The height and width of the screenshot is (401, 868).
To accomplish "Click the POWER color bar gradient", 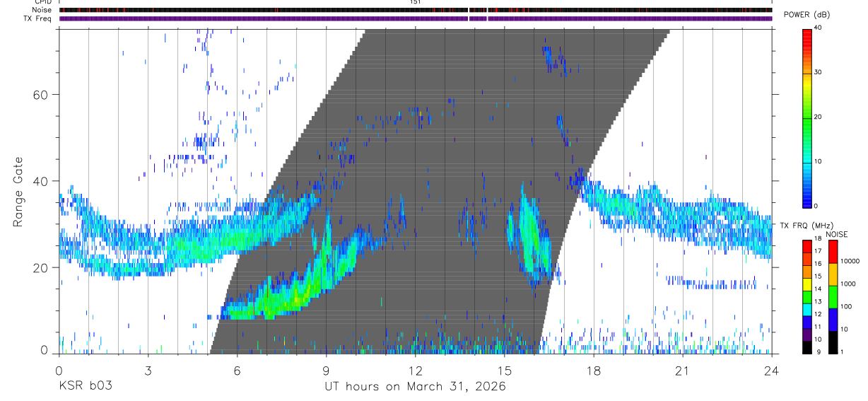I will 807,117.
